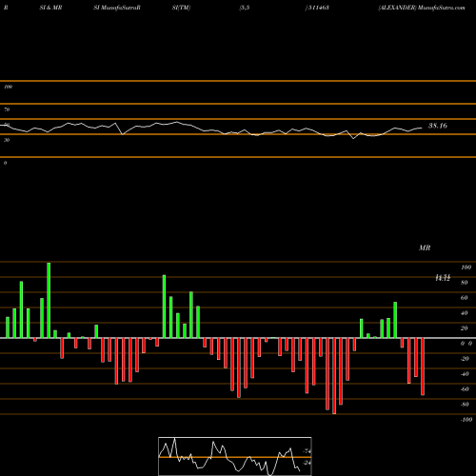The height and width of the screenshot is (476, 476).
Task: Click the 14.12 value beside the MR axis
Action: (x=443, y=278)
